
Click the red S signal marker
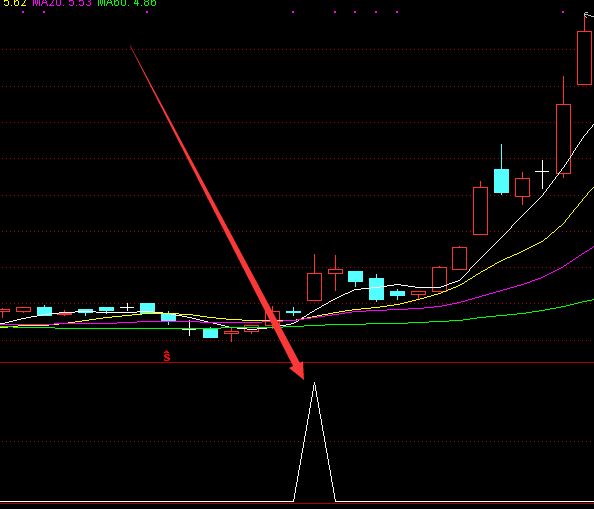coord(167,356)
